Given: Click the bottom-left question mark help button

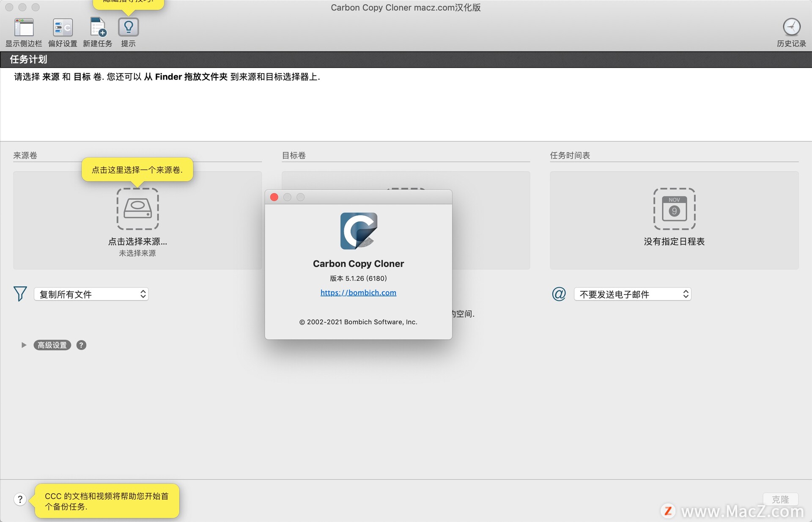Looking at the screenshot, I should 20,500.
